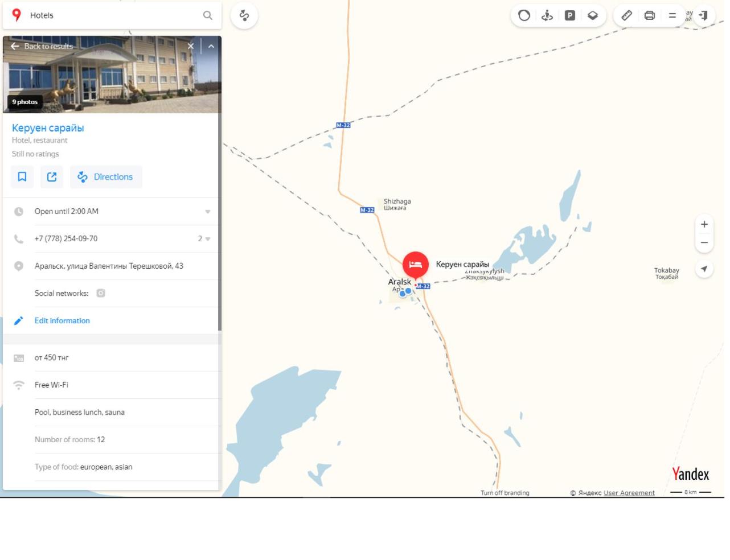730x560 pixels.
Task: Select the ruler measurement tool
Action: pos(626,15)
